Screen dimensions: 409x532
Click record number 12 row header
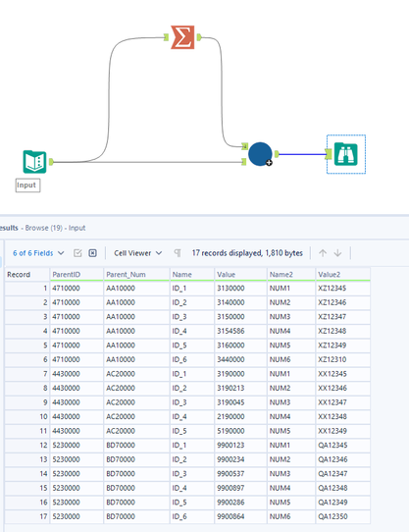point(27,446)
